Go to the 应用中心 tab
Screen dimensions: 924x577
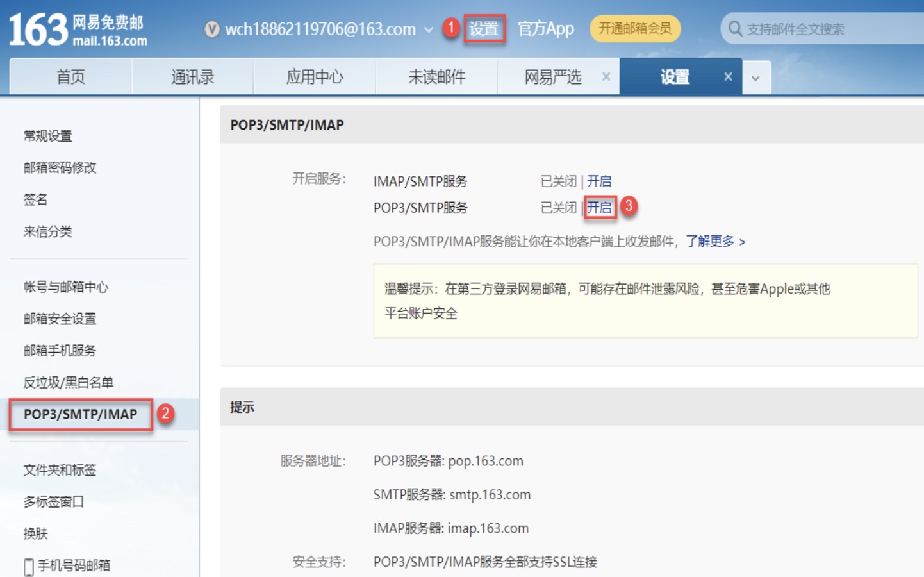315,77
